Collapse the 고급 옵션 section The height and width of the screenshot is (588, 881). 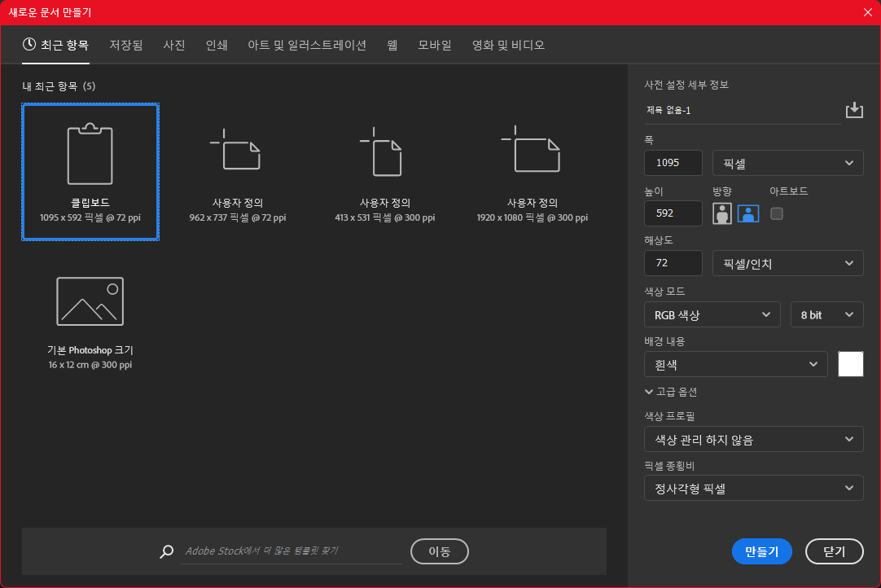pos(671,392)
